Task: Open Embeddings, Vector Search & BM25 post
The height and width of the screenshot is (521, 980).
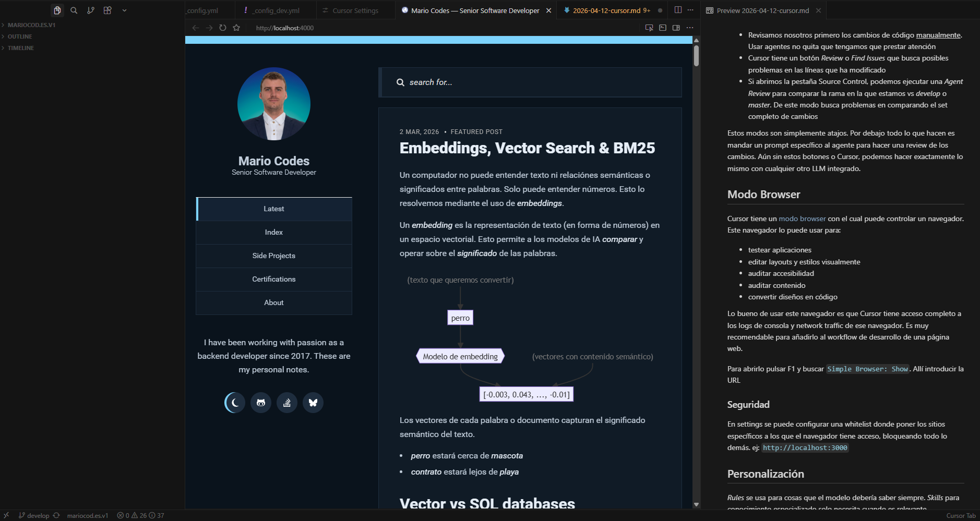Action: pyautogui.click(x=527, y=148)
